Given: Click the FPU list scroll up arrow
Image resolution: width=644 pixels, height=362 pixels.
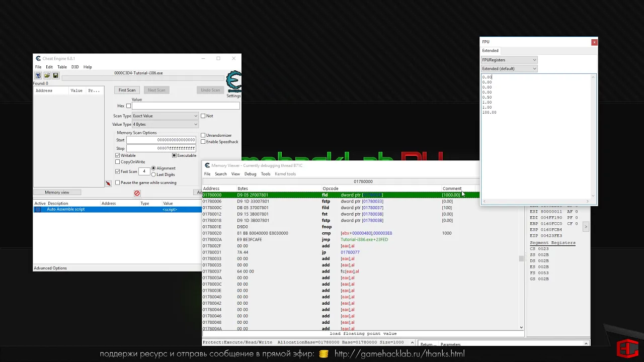Looking at the screenshot, I should [594, 77].
